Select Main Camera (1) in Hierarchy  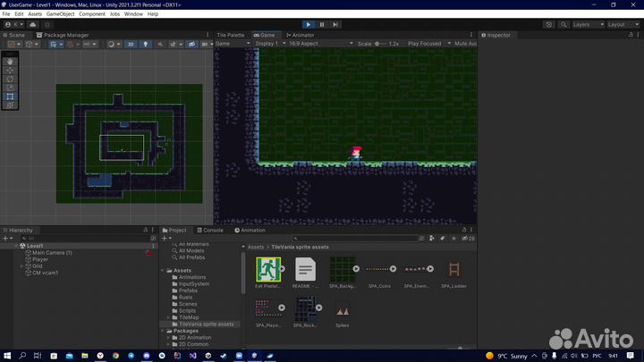tap(52, 253)
